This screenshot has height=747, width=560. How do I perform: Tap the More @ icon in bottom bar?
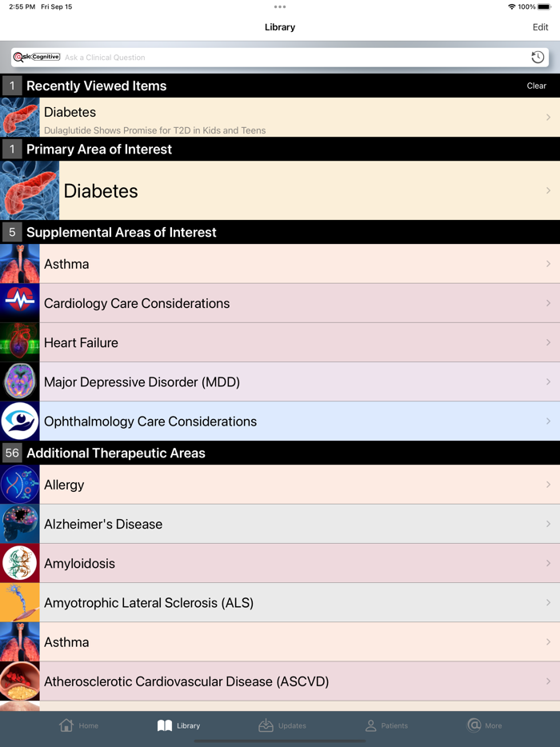tap(484, 725)
